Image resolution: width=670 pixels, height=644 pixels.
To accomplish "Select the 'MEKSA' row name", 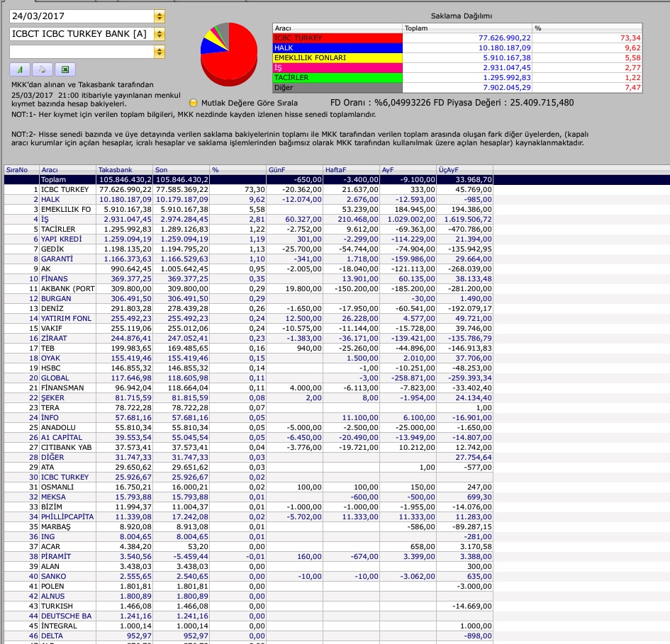I will pos(53,497).
